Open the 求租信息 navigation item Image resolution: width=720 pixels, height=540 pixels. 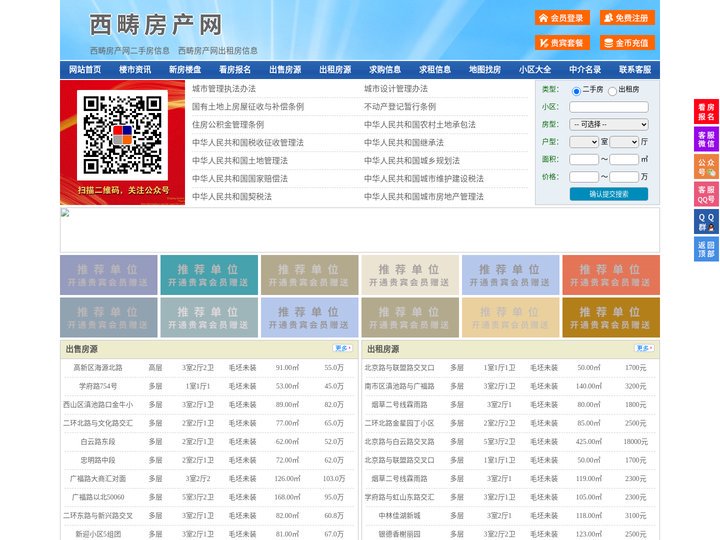(435, 69)
